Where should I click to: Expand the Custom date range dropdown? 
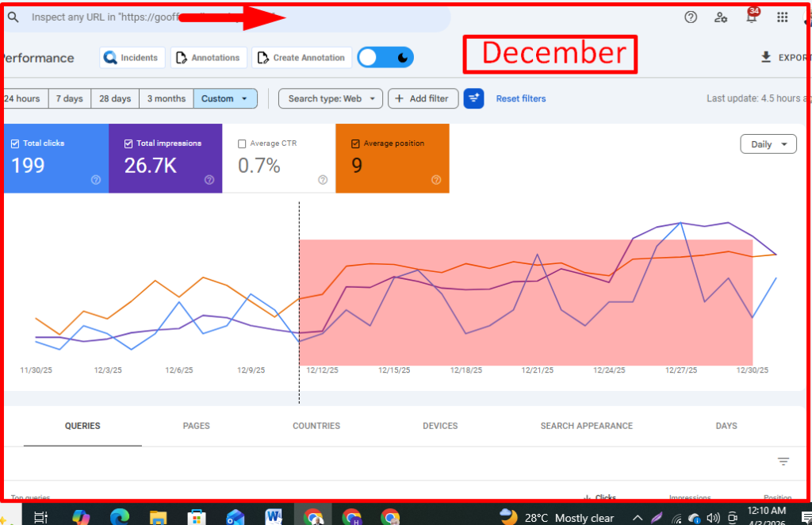(225, 98)
